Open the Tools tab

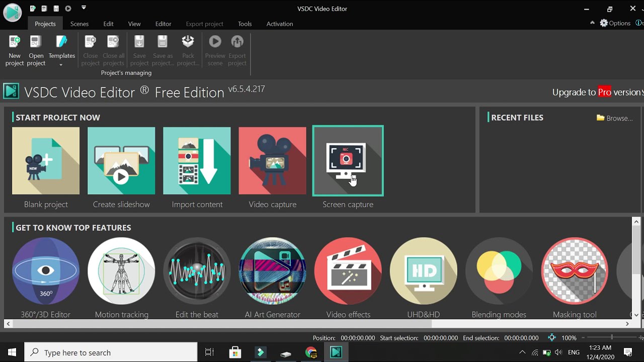coord(245,24)
